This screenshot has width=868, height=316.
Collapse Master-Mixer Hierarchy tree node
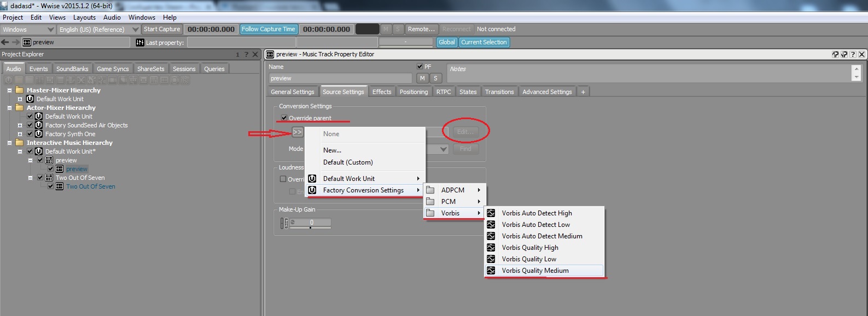point(9,90)
